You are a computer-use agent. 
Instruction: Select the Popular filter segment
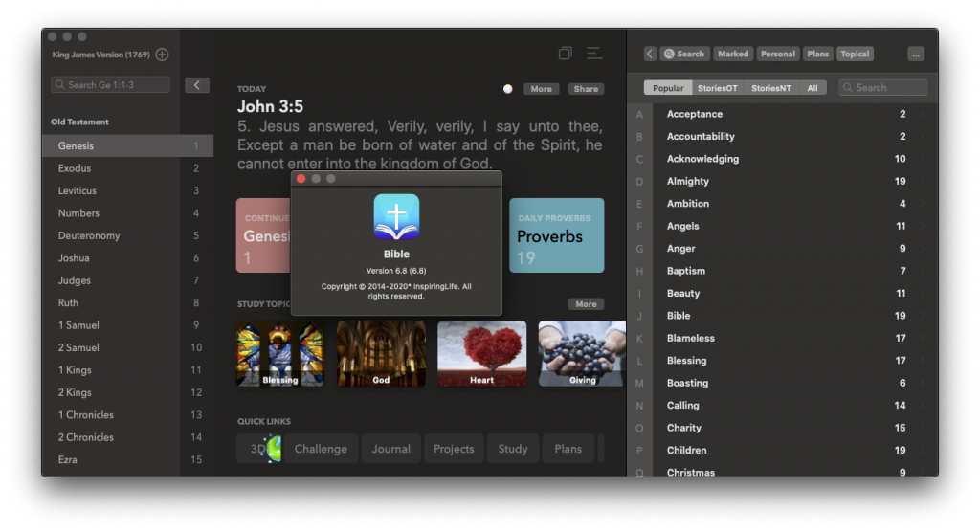(x=668, y=88)
